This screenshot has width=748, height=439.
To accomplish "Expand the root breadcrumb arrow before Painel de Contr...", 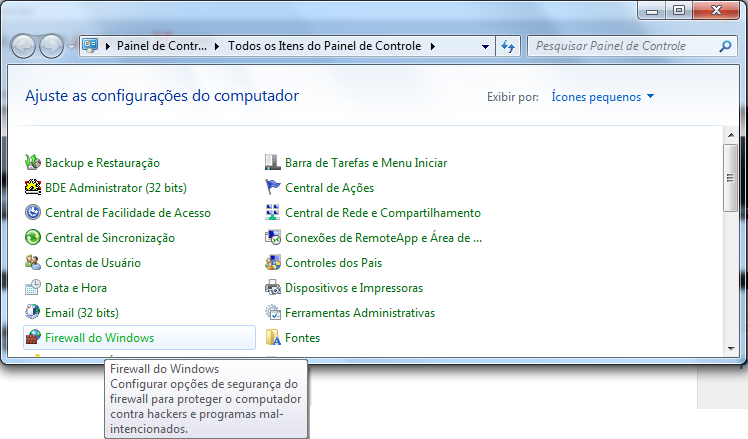I will click(x=108, y=46).
